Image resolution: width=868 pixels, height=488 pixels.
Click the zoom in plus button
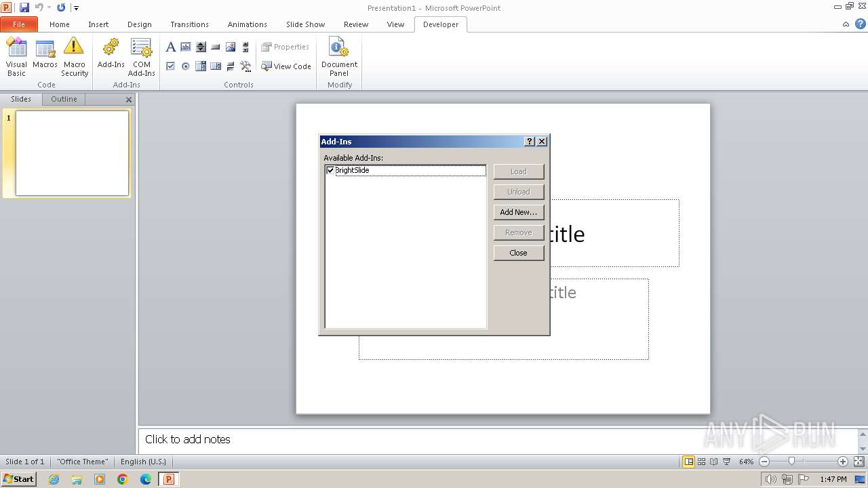[843, 462]
